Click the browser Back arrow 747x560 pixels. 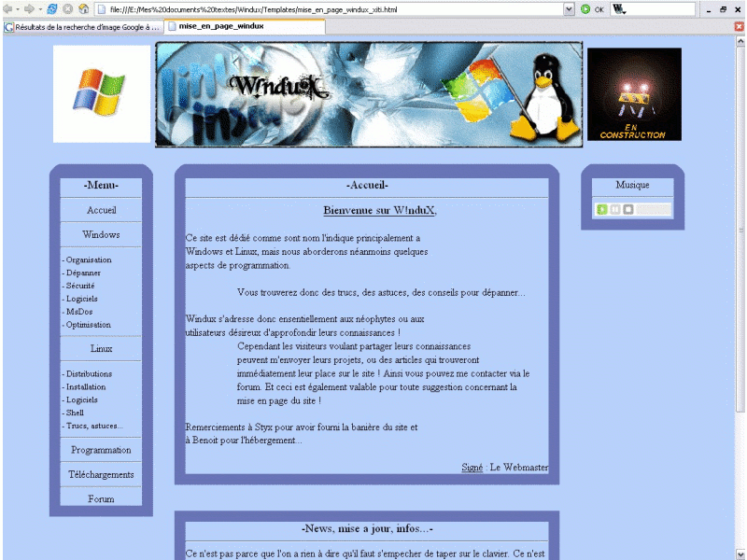pyautogui.click(x=7, y=8)
